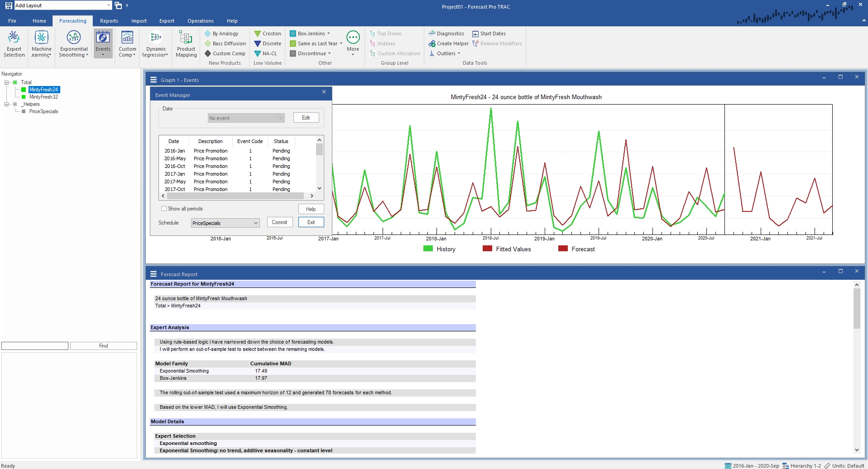Switch to the Home tab

pyautogui.click(x=39, y=21)
